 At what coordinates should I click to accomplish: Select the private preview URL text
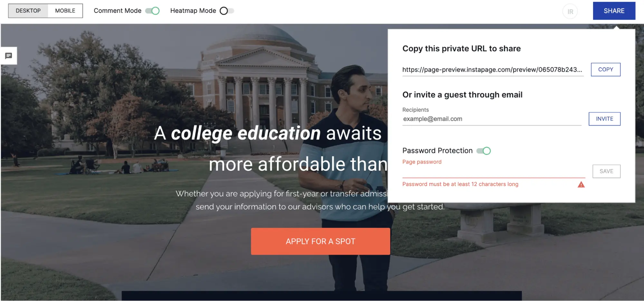493,70
